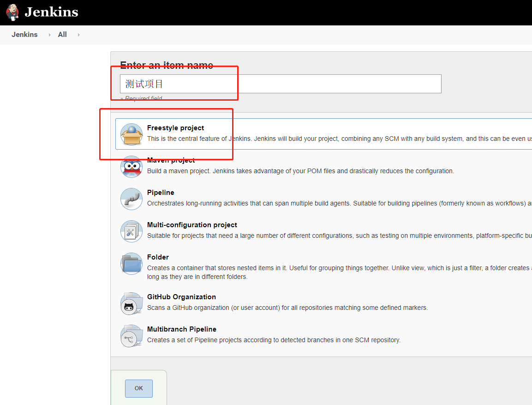Choose the Freestyle project title
This screenshot has height=405, width=532.
(175, 128)
